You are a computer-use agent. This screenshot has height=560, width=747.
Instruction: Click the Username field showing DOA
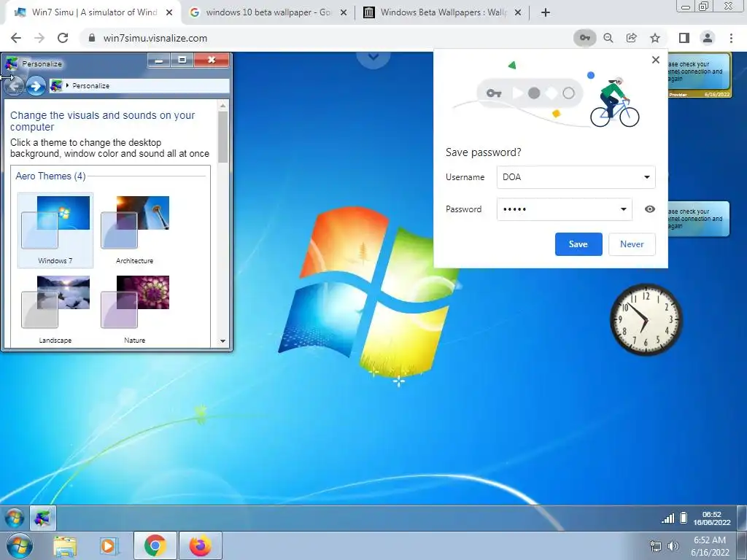pos(576,177)
